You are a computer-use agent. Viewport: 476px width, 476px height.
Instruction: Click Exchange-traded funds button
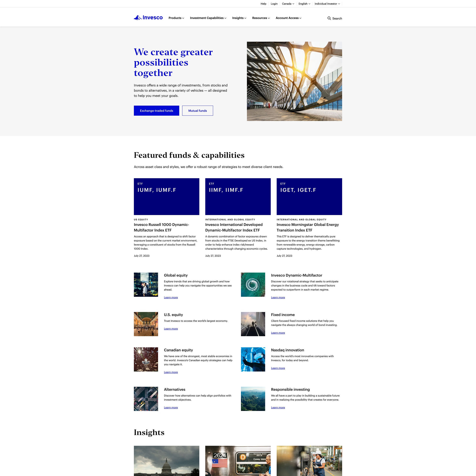pyautogui.click(x=156, y=111)
